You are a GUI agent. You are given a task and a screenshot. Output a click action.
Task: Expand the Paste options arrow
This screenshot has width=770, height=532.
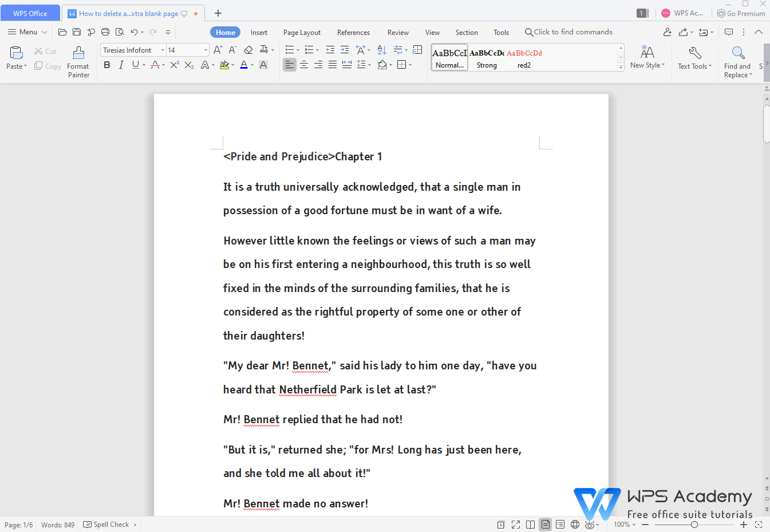point(25,66)
